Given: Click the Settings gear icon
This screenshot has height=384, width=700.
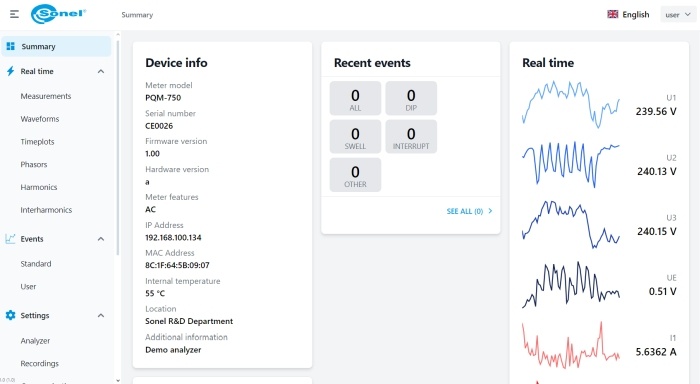Looking at the screenshot, I should coord(10,315).
